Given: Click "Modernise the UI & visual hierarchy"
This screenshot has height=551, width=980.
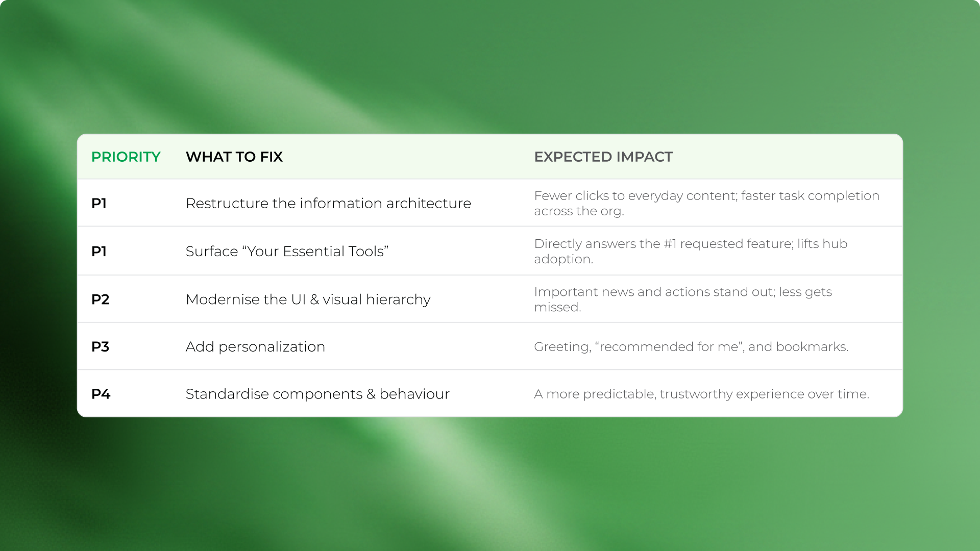Looking at the screenshot, I should [x=308, y=299].
